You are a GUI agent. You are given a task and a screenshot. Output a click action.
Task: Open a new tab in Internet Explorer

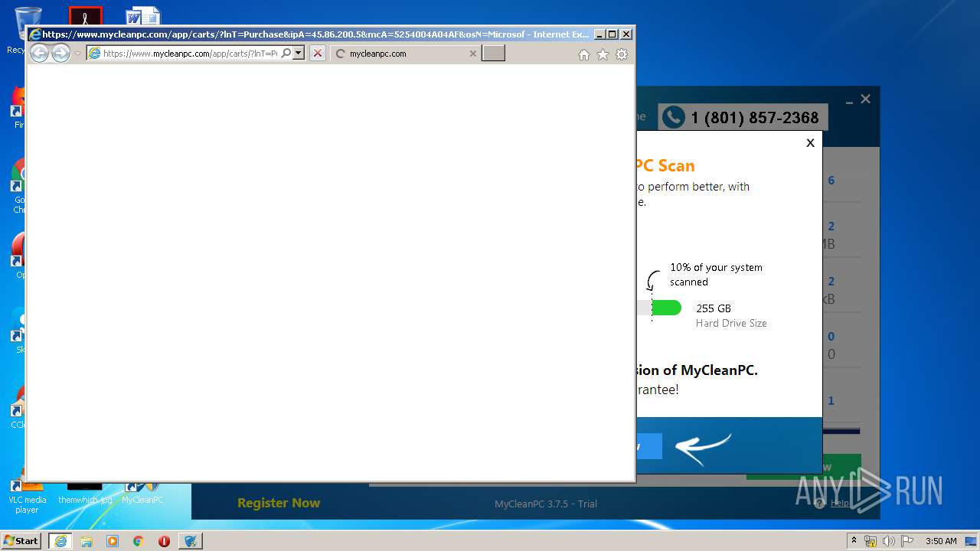[493, 54]
